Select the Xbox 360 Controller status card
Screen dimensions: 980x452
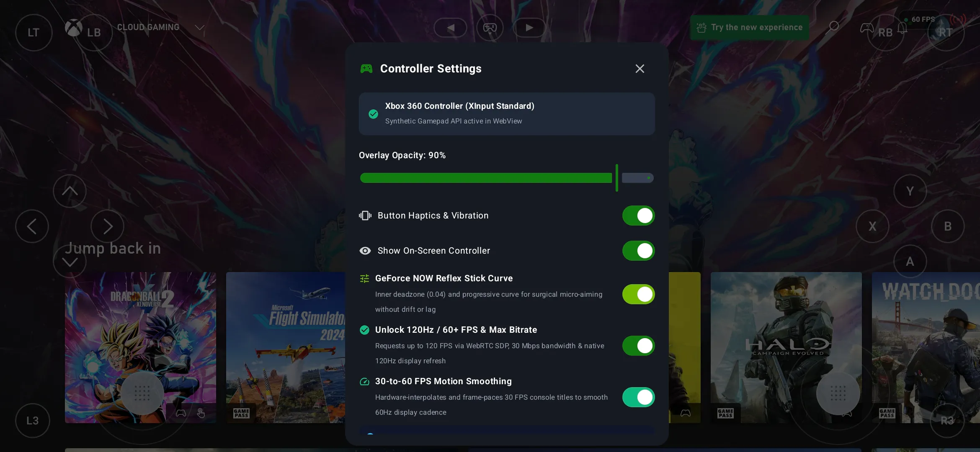[507, 114]
